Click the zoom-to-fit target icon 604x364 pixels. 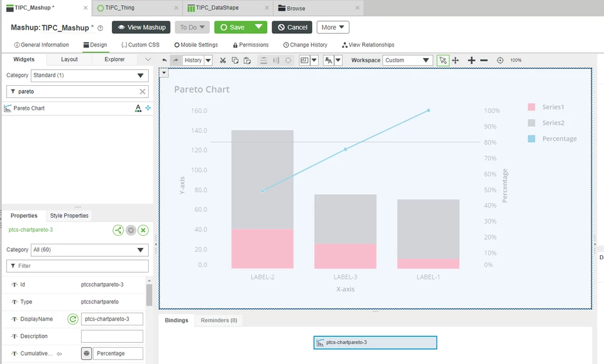[x=500, y=60]
